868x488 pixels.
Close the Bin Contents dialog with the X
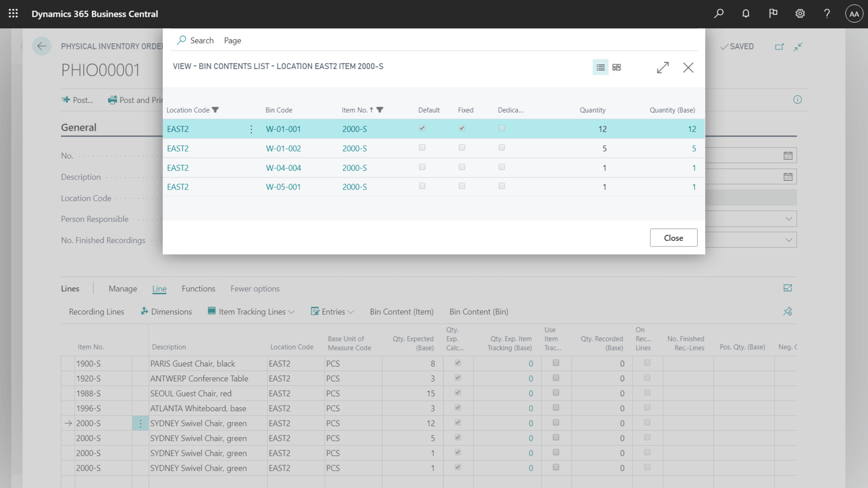688,67
